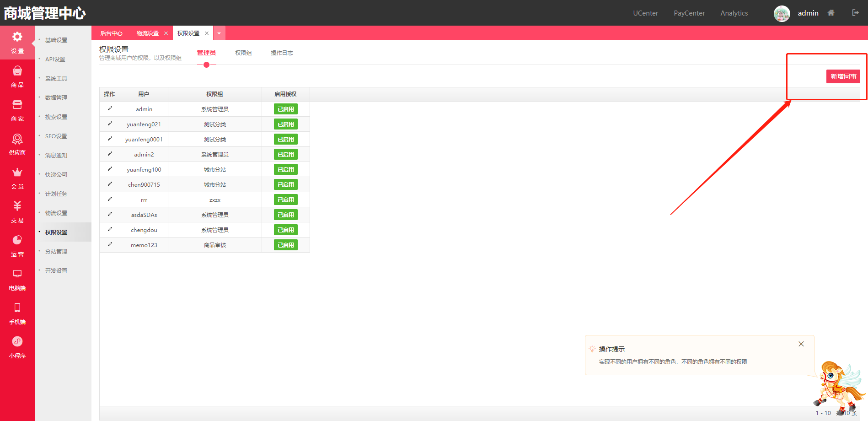
Task: Edit yuanfeng021 row with pencil icon
Action: 110,124
